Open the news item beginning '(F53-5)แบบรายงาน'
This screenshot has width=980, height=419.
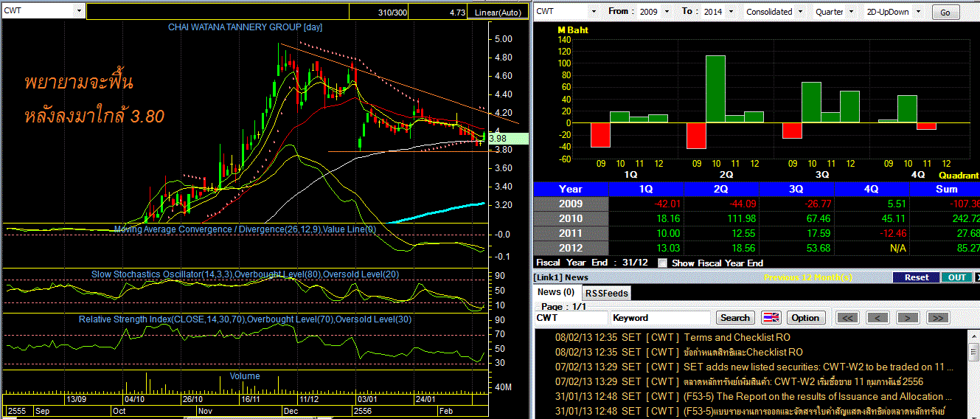pos(813,411)
